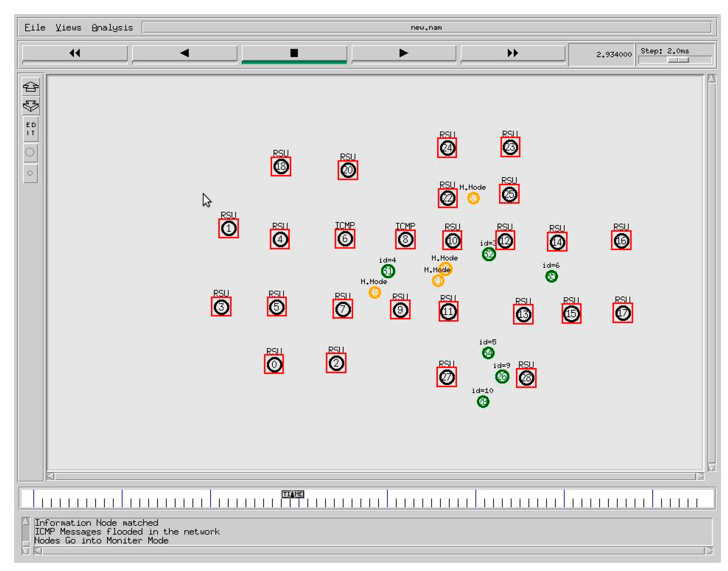Click the TIME marker on the timeline
The image size is (728, 571).
click(292, 494)
